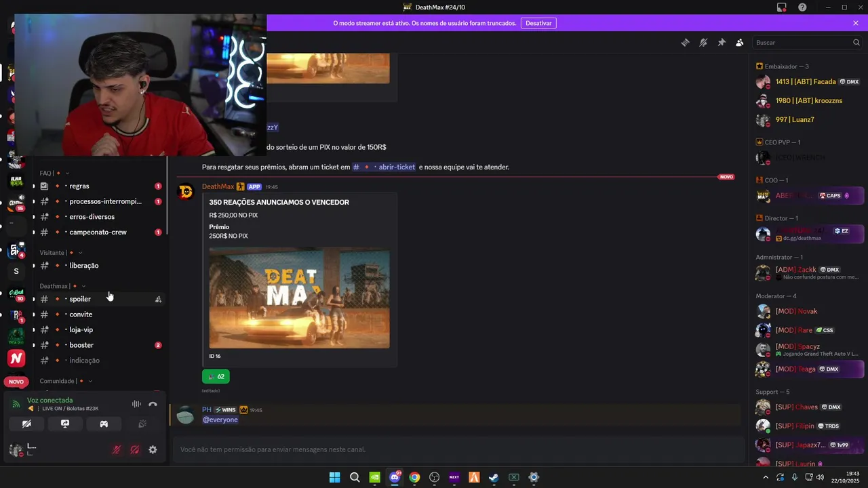Image resolution: width=868 pixels, height=488 pixels.
Task: Open the inbox icon in title bar
Action: (x=781, y=7)
